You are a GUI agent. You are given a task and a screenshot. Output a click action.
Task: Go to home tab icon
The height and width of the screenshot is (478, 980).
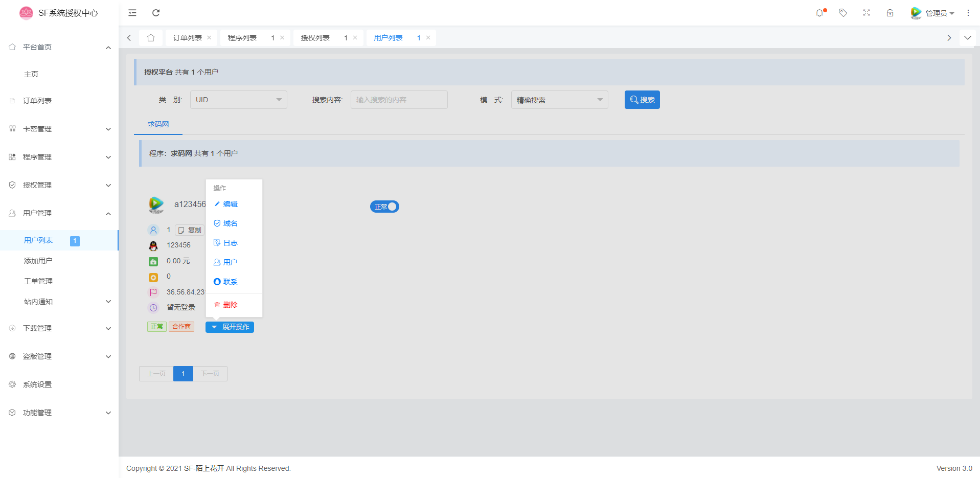click(151, 38)
